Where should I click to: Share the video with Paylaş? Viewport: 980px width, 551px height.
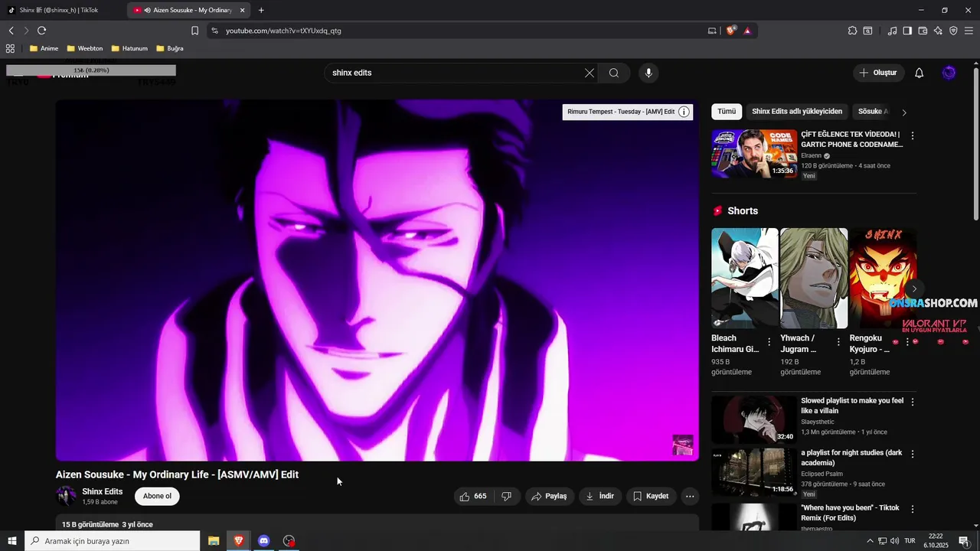click(x=550, y=496)
